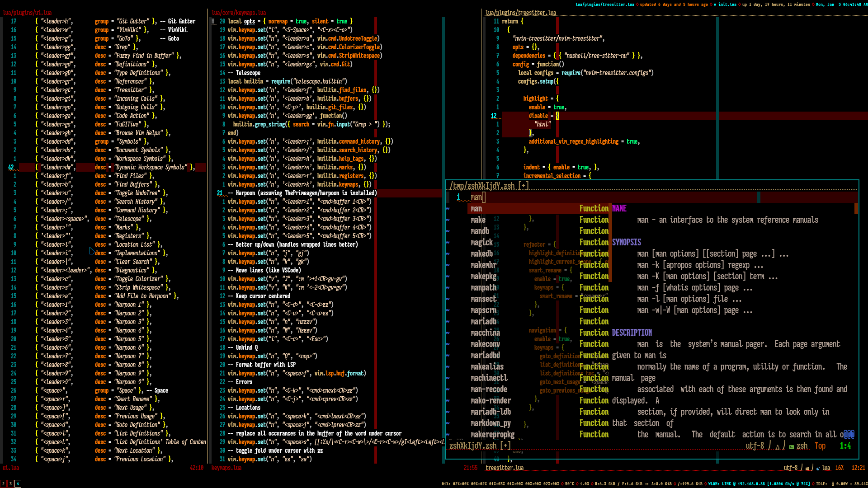The height and width of the screenshot is (488, 868).
Task: Click 'silent = true' in opts line
Action: point(329,21)
